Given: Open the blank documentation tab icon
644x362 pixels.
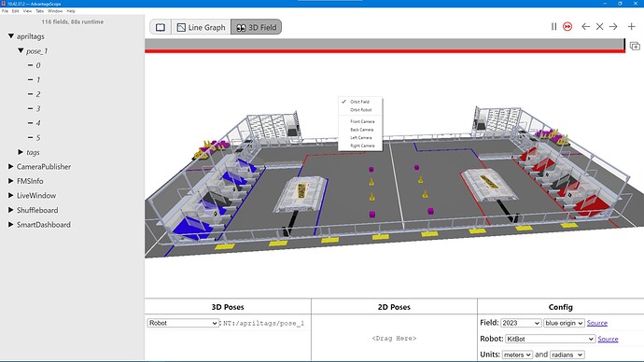Looking at the screenshot, I should coord(161,27).
